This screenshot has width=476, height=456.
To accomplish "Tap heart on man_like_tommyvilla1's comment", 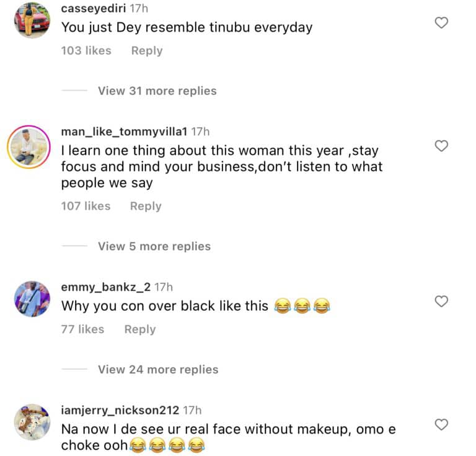I will click(441, 146).
